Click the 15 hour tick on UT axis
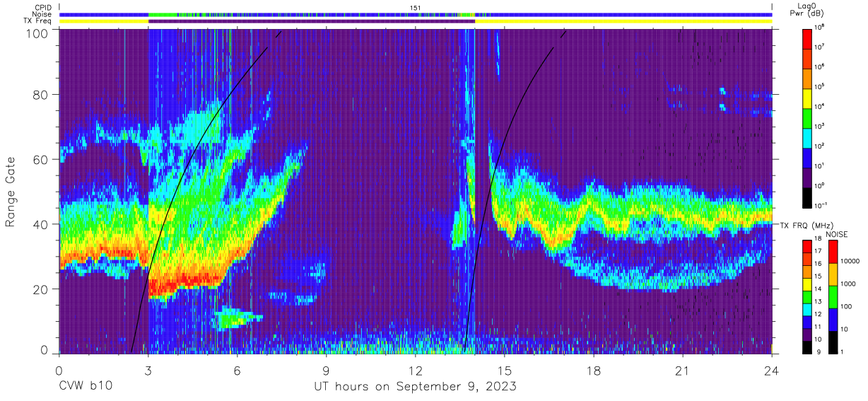This screenshot has width=868, height=401. click(505, 370)
